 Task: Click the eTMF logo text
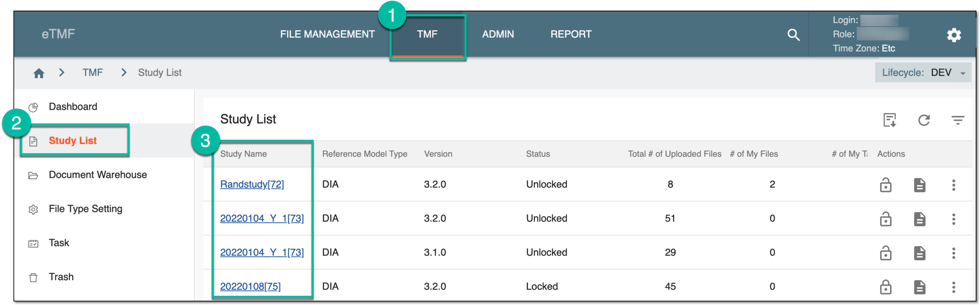pyautogui.click(x=58, y=34)
